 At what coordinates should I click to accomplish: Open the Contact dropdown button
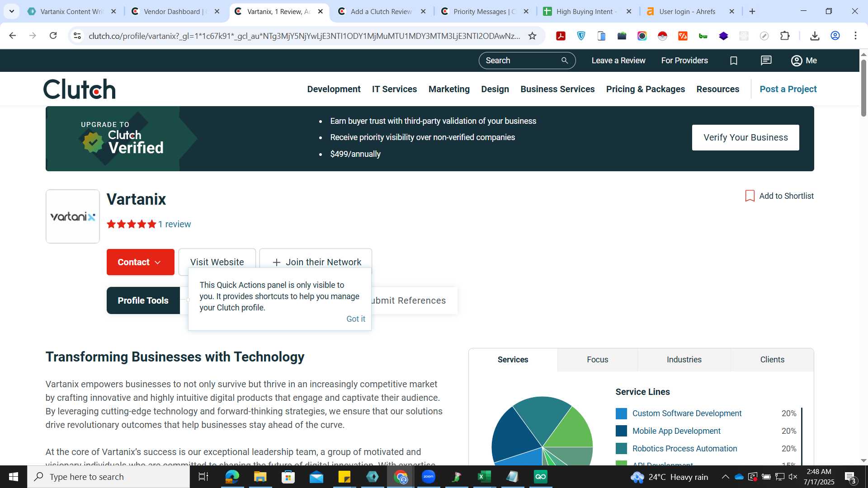coord(140,262)
